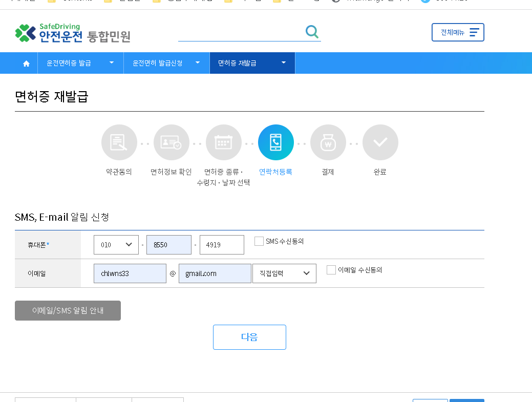Open the 010 phone prefix dropdown
Image resolution: width=532 pixels, height=402 pixels.
coord(116,244)
